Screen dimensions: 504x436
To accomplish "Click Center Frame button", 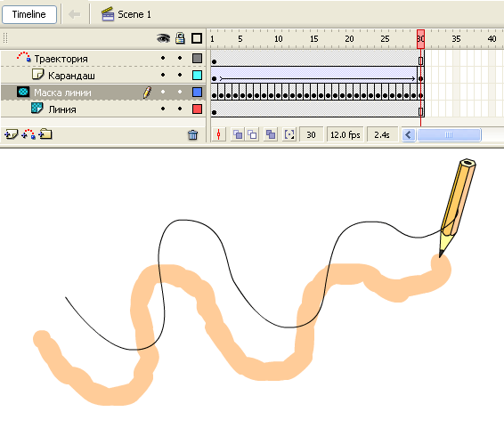I will click(219, 134).
